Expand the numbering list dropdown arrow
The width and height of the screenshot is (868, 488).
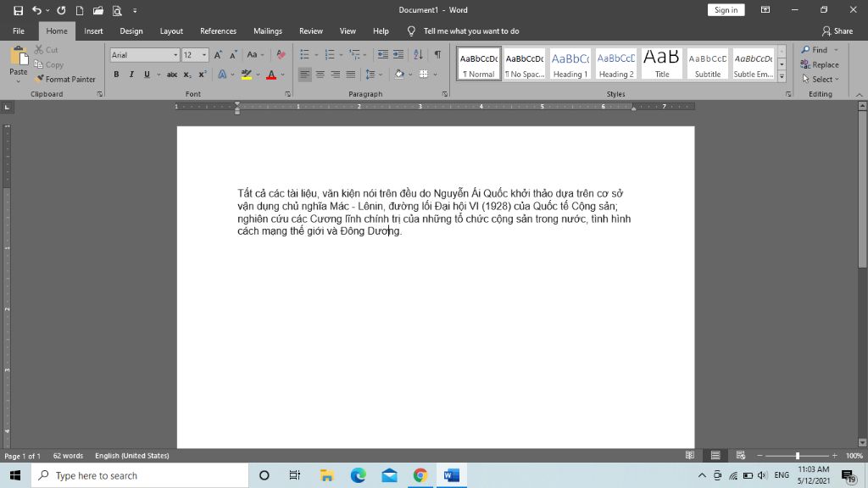(341, 55)
